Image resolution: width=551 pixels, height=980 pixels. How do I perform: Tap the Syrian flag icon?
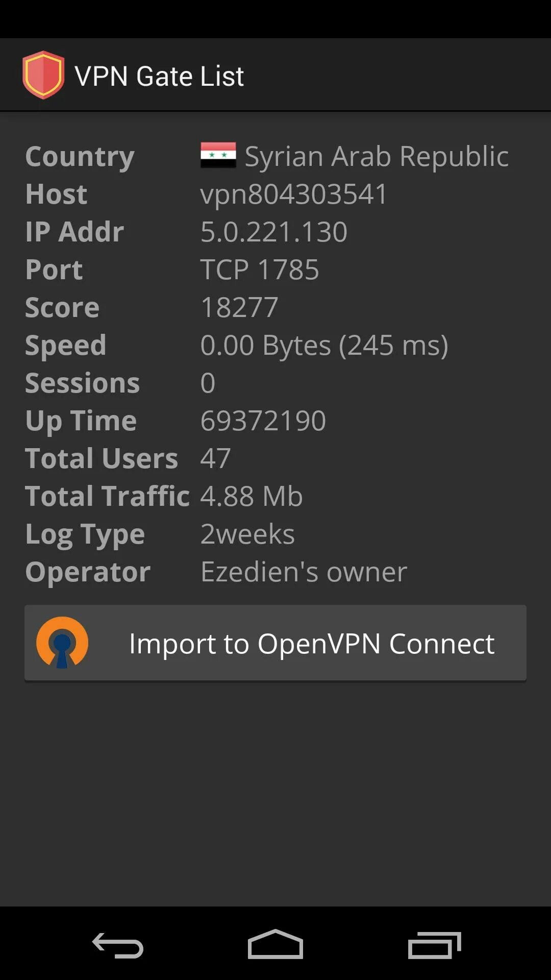(x=218, y=155)
